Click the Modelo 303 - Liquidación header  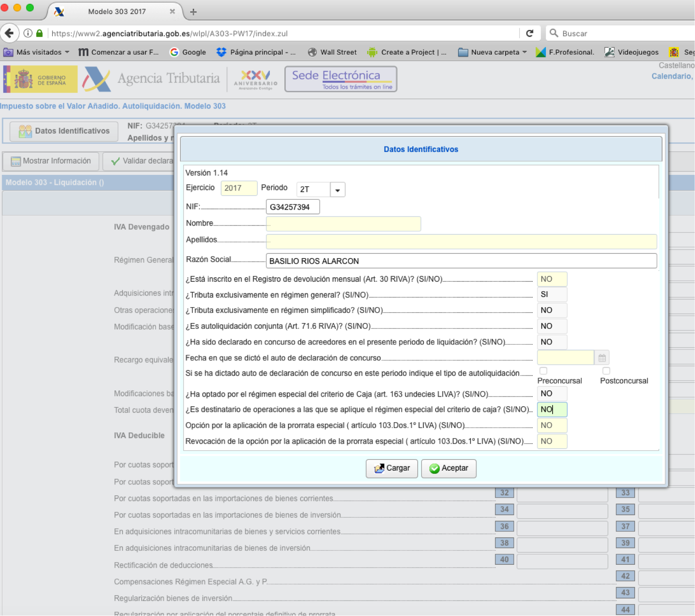pyautogui.click(x=55, y=183)
